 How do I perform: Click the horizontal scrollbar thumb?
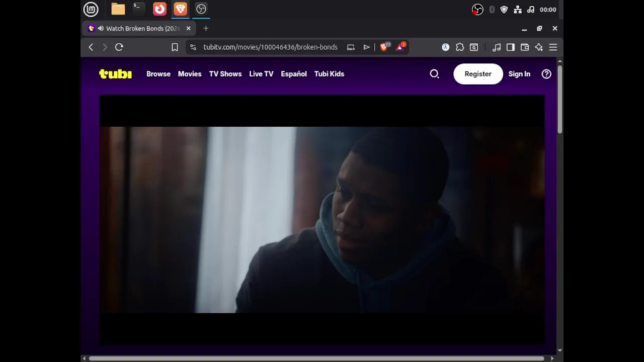point(316,358)
